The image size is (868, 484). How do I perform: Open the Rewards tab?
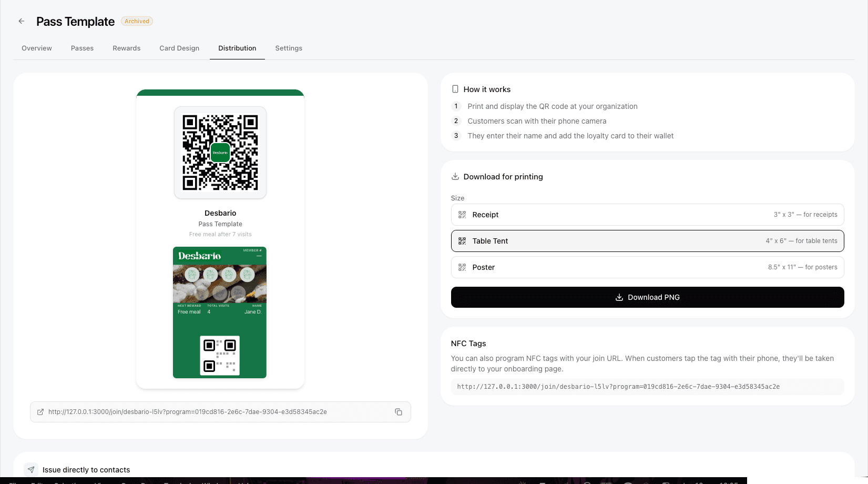[x=126, y=48]
